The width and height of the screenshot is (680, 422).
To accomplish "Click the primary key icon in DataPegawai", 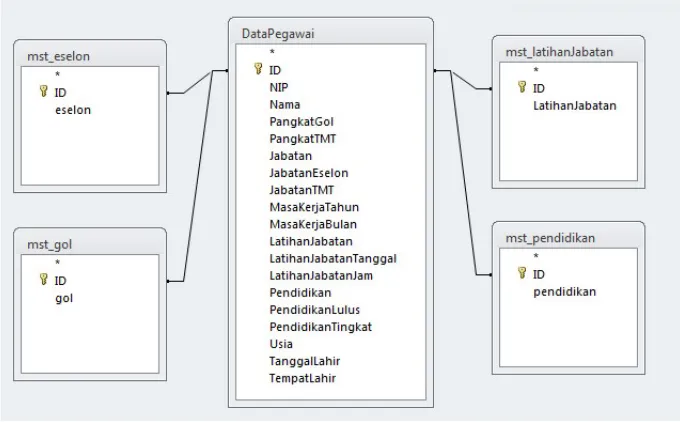I will [x=258, y=69].
